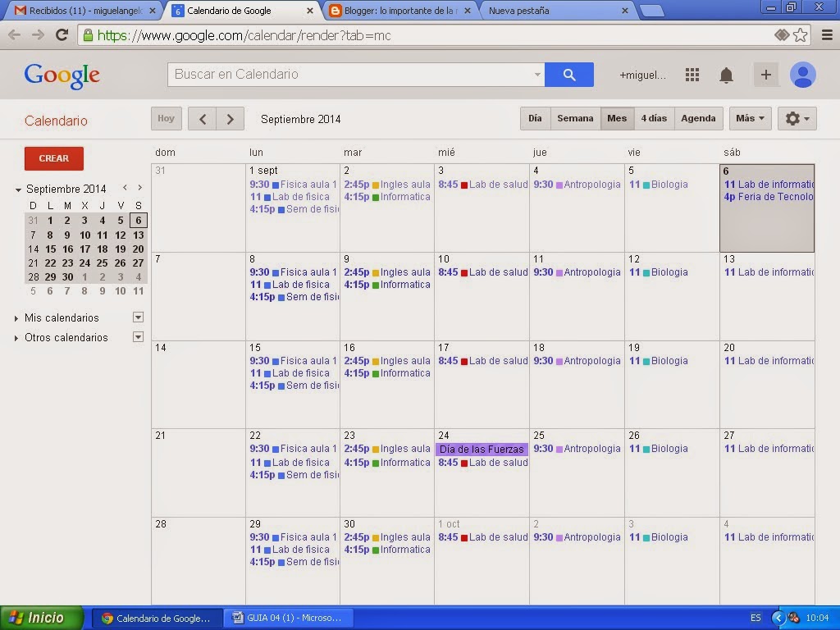The width and height of the screenshot is (840, 630).
Task: Open Ingles aula event on day 2
Action: tap(387, 185)
